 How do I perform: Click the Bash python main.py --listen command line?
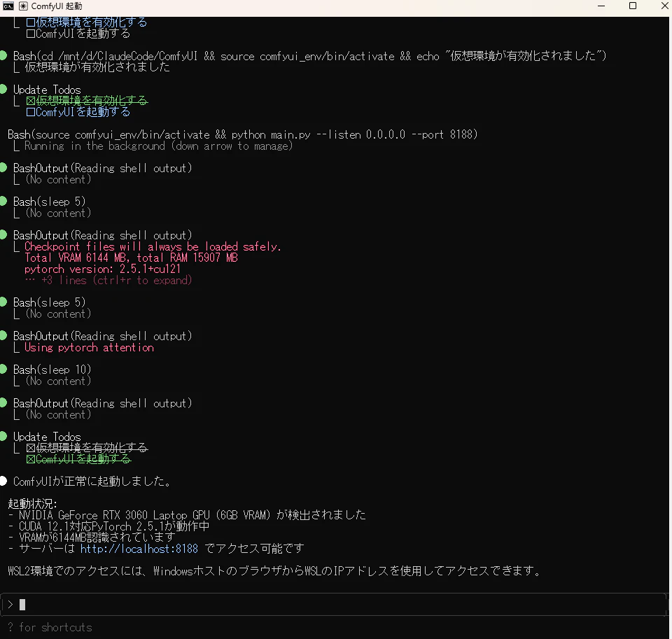coord(243,134)
